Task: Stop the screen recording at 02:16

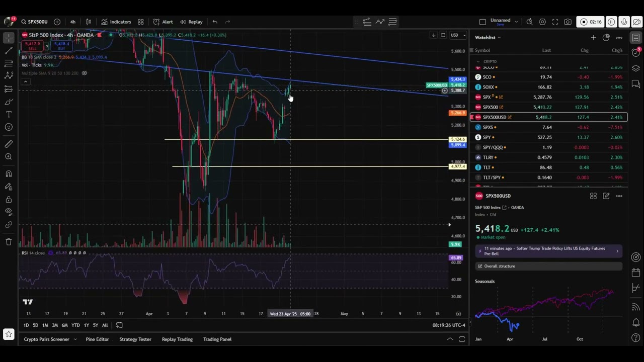Action: tap(590, 22)
